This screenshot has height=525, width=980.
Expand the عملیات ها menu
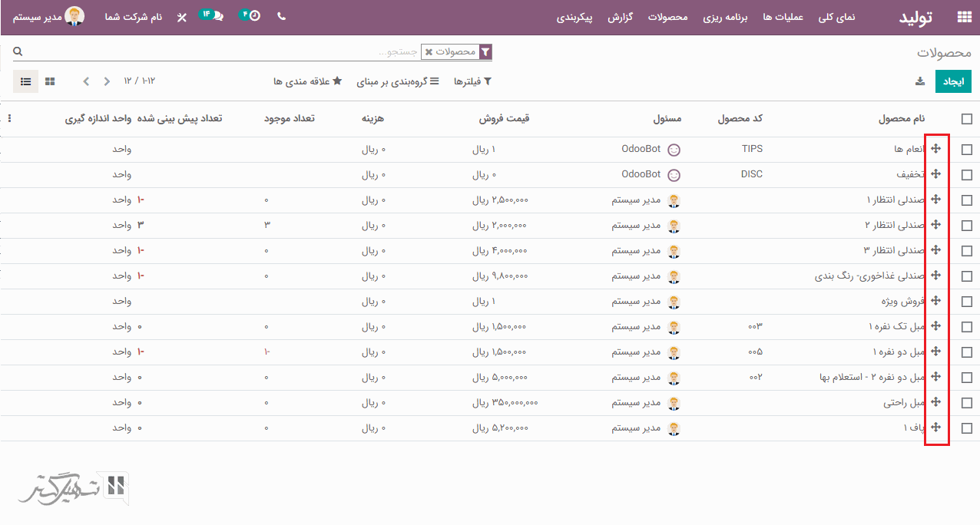[783, 17]
